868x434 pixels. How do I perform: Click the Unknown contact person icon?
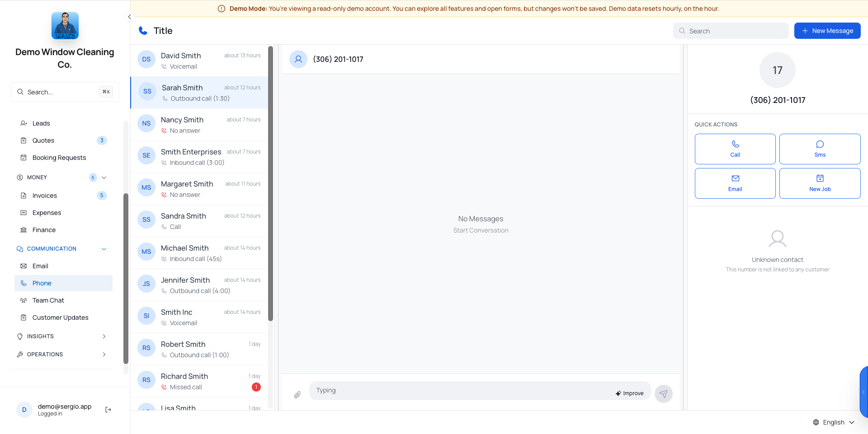(778, 239)
